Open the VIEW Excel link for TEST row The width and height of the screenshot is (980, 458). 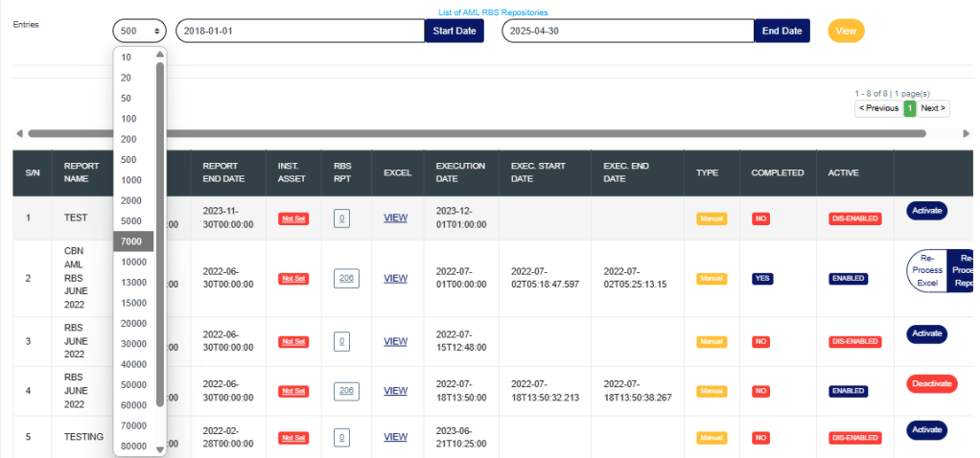pos(395,218)
